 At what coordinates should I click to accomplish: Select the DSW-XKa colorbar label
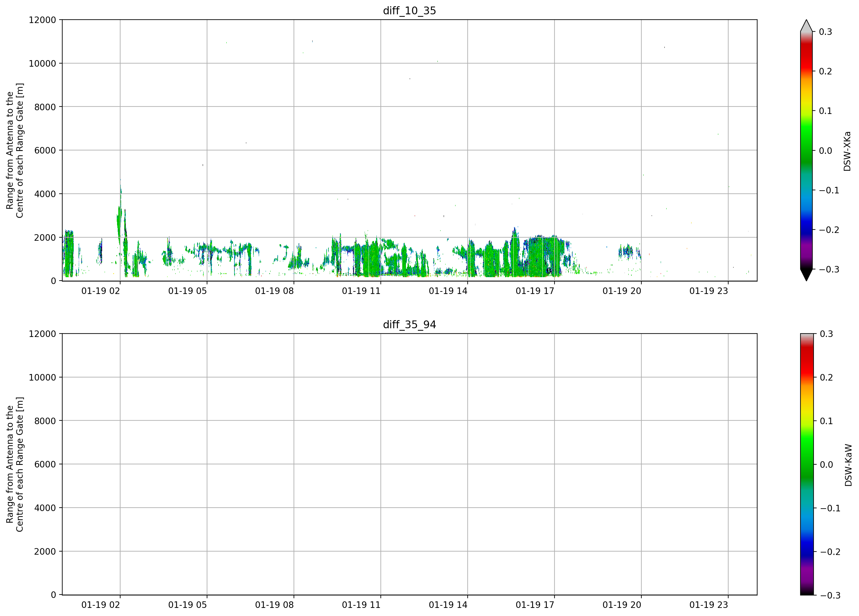(847, 151)
